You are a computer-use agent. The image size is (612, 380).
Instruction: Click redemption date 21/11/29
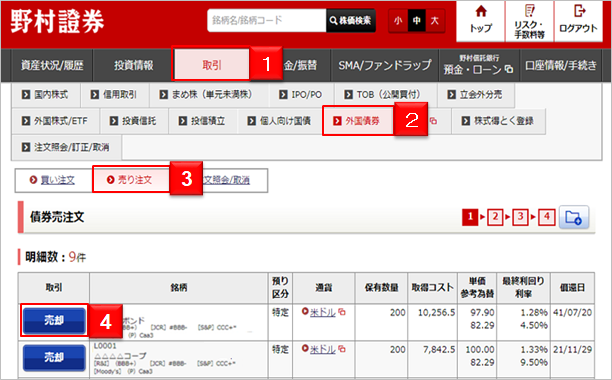(x=573, y=350)
